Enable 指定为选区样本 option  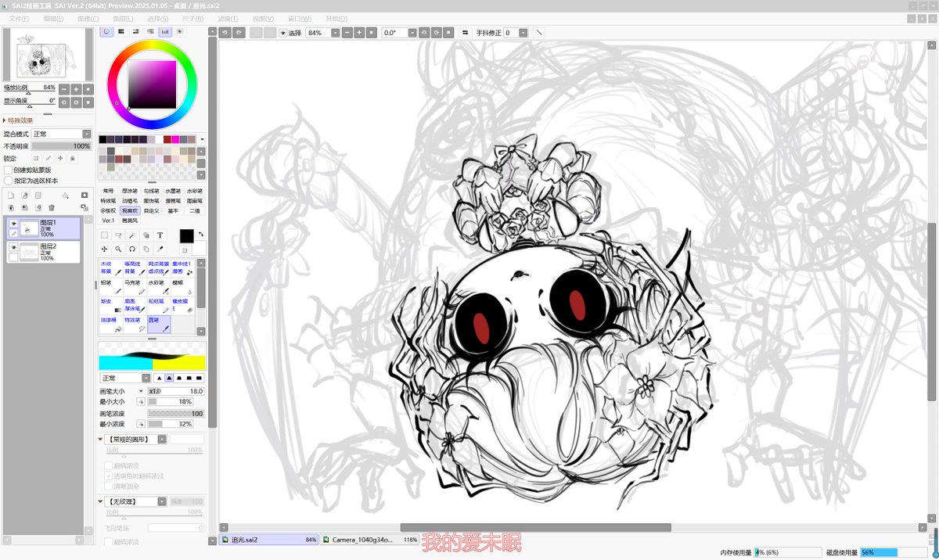tap(8, 181)
